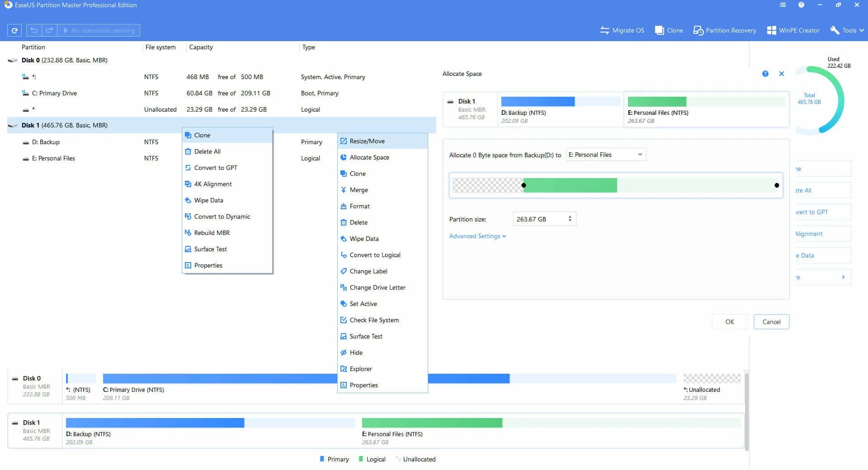Click the Format icon
This screenshot has height=470, width=868.
[344, 206]
